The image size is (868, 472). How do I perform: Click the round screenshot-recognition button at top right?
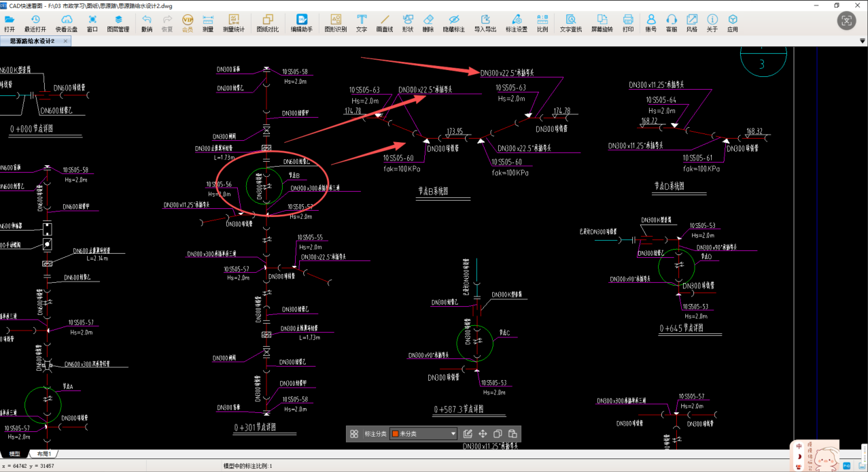[846, 20]
